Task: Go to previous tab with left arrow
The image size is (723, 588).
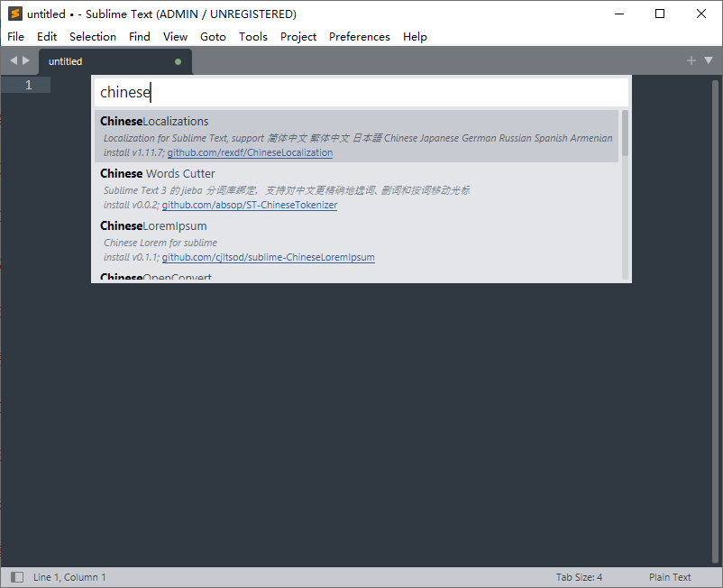Action: click(x=14, y=60)
